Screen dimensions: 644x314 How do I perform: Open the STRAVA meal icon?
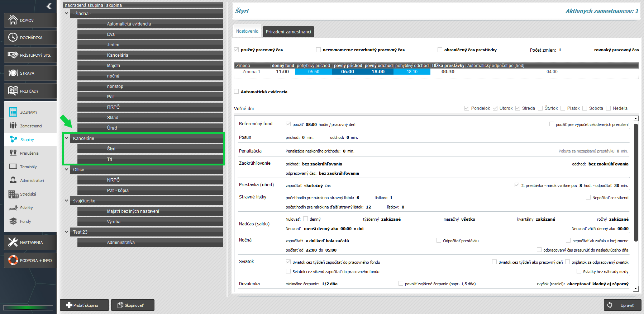[x=13, y=73]
